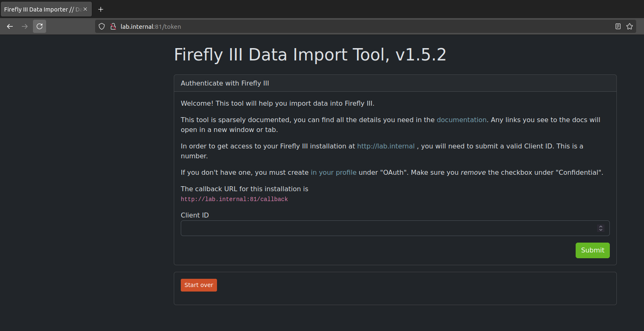Open the tracking protection shield icon
Screen dimensions: 644x331
[x=102, y=27]
